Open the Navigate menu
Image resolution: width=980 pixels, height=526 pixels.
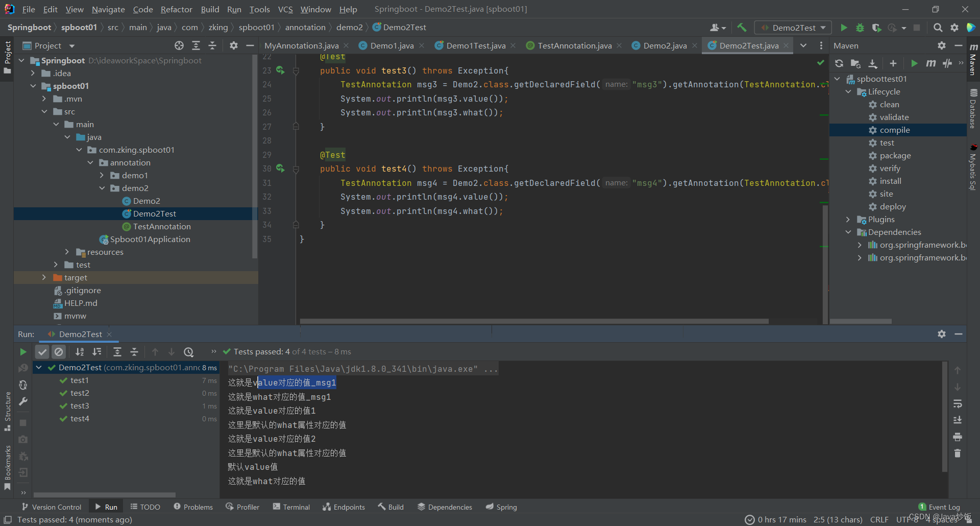click(108, 9)
